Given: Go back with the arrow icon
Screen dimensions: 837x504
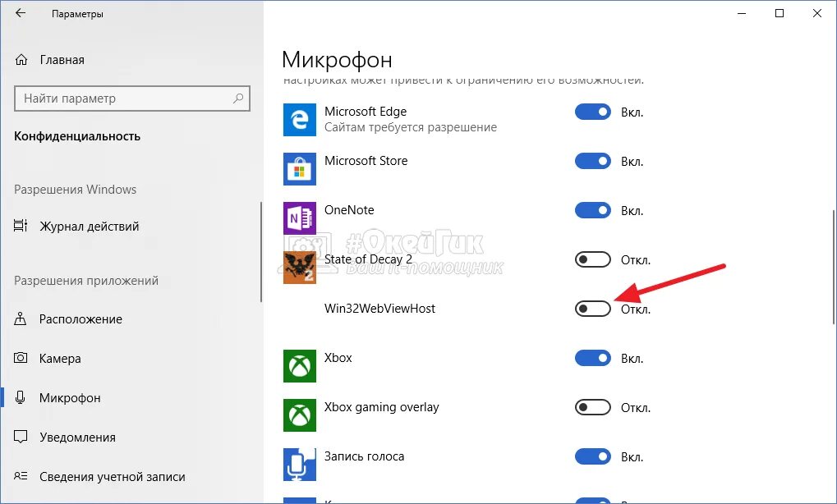Looking at the screenshot, I should point(21,13).
